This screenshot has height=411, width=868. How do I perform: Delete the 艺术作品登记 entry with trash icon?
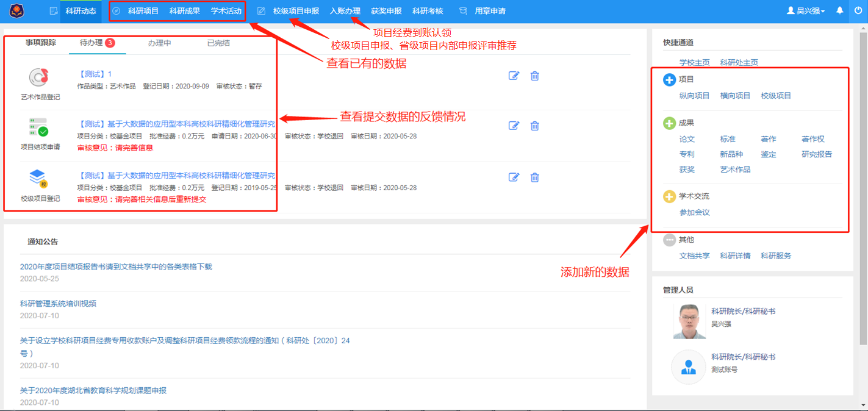click(534, 76)
